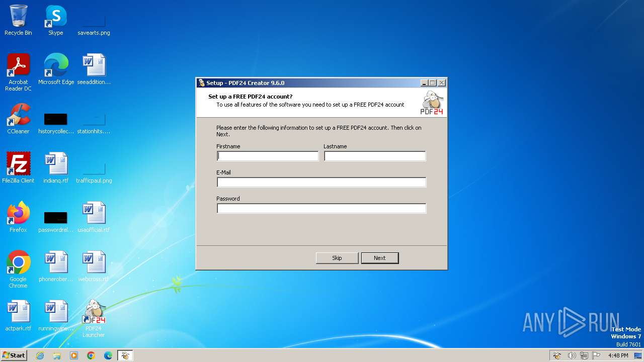The image size is (644, 362).
Task: Click the volume speaker tray icon
Action: [572, 355]
